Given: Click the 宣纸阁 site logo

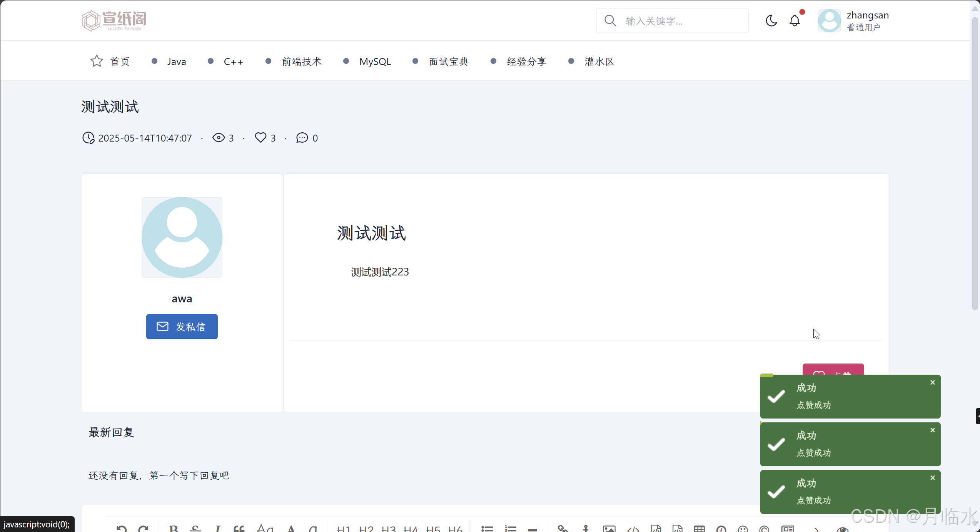Looking at the screenshot, I should point(114,20).
